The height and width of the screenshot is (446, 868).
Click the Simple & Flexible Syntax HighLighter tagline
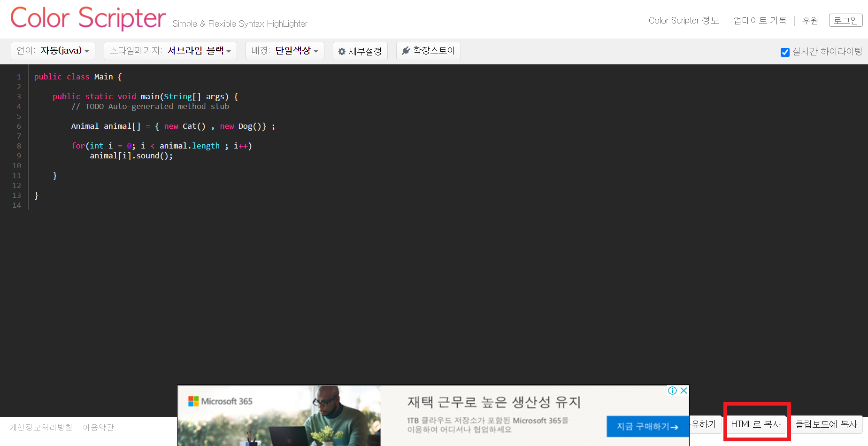[x=240, y=23]
